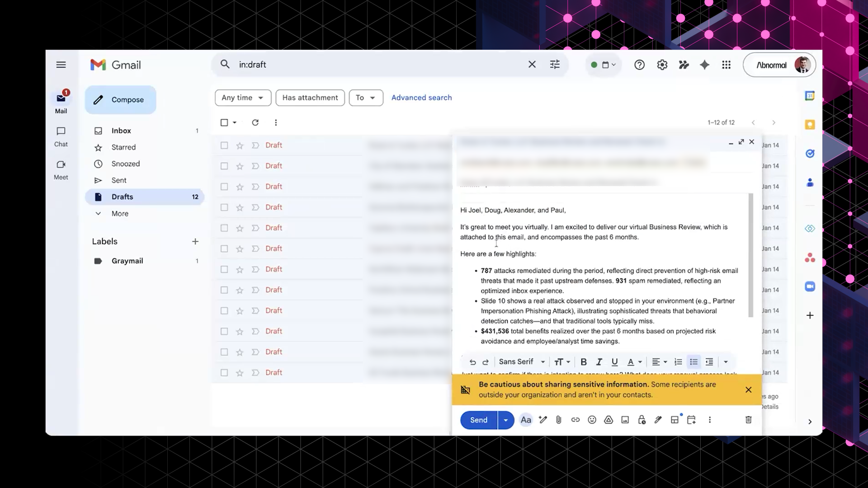868x488 pixels.
Task: Open Google Keep side panel
Action: pos(810,125)
